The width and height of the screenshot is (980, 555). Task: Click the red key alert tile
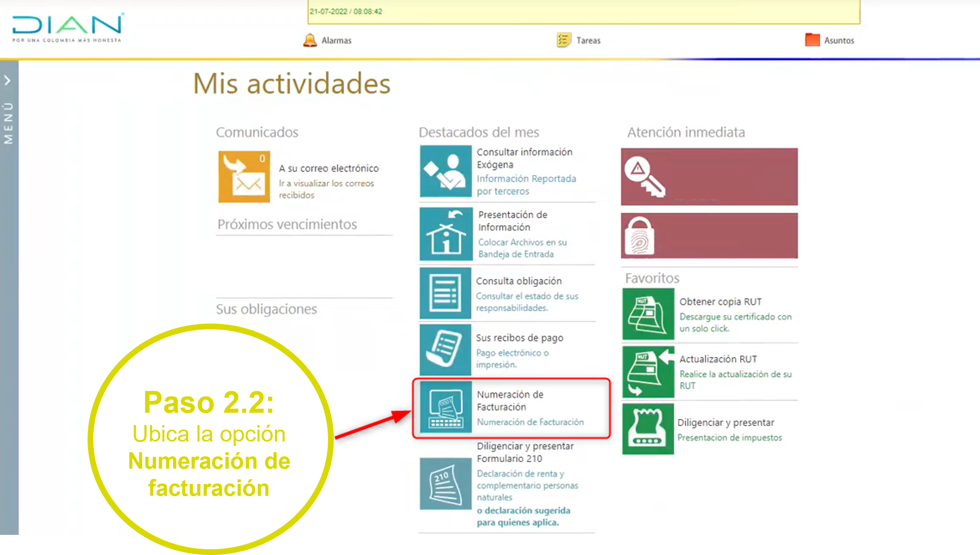(x=709, y=177)
